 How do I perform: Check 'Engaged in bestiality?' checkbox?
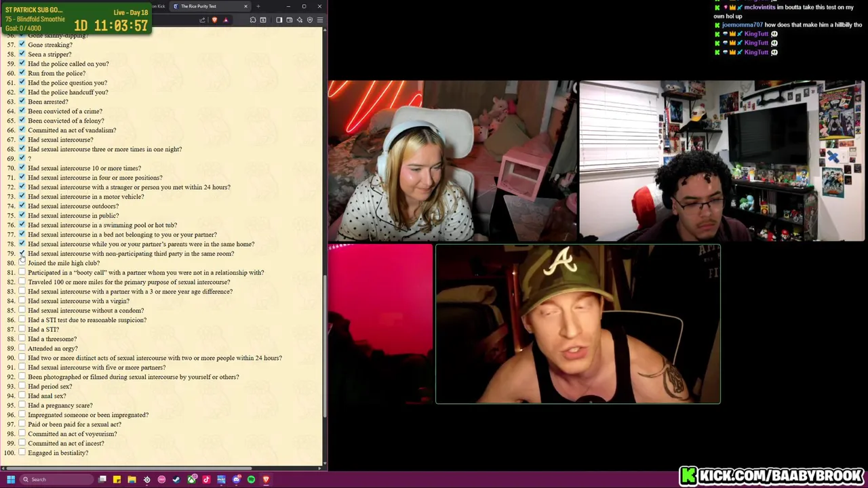(x=22, y=452)
